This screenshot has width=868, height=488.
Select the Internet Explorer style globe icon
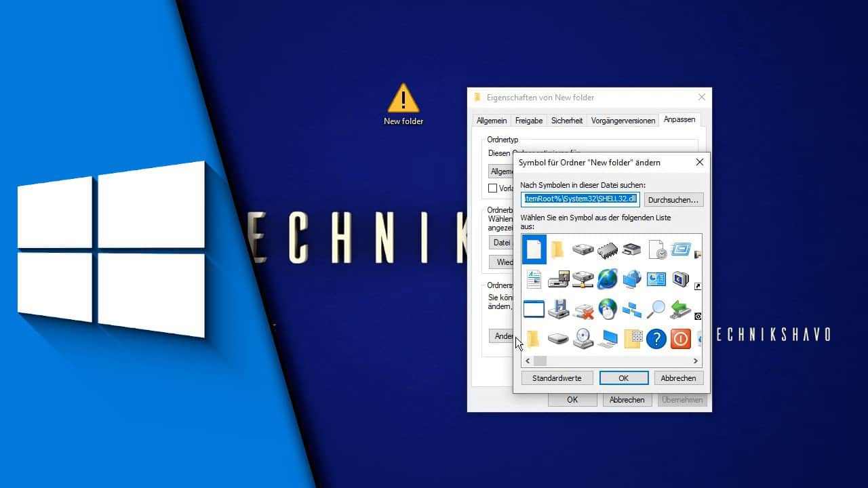point(608,279)
